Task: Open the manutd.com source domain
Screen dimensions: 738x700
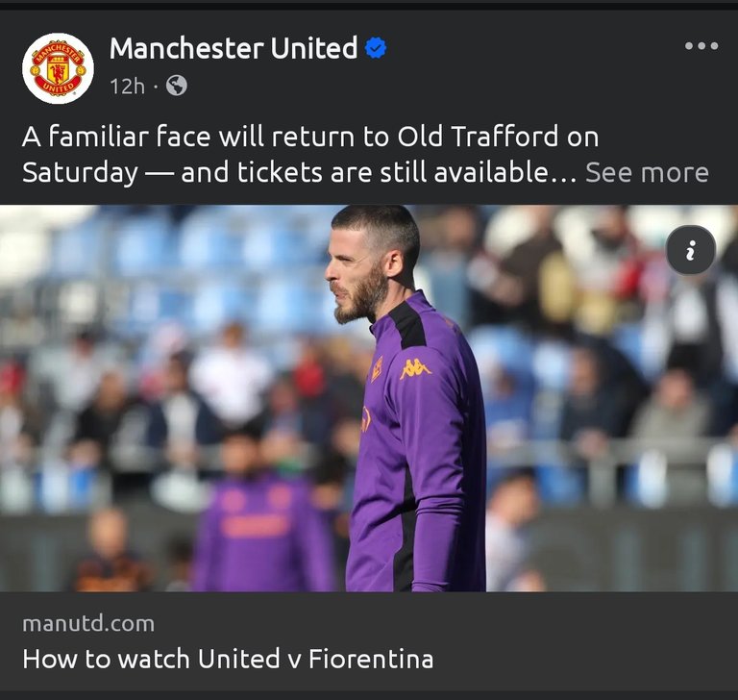Action: 88,624
